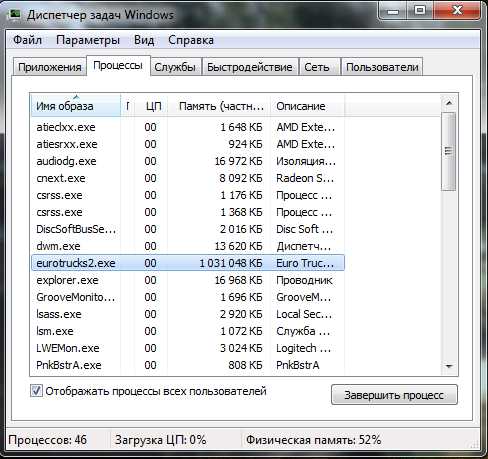The image size is (488, 459).
Task: Sort by Память (частн...) column header
Action: 219,106
